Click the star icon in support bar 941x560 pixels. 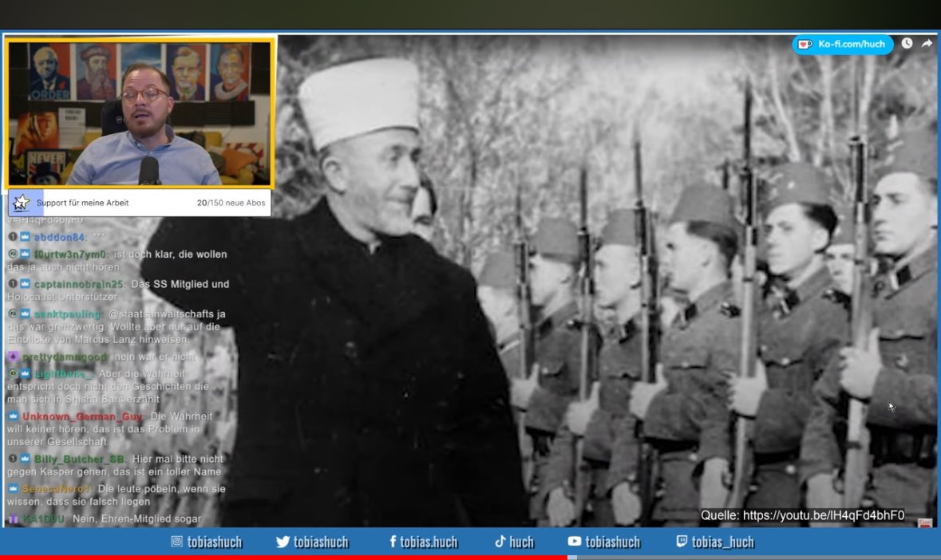tap(21, 203)
